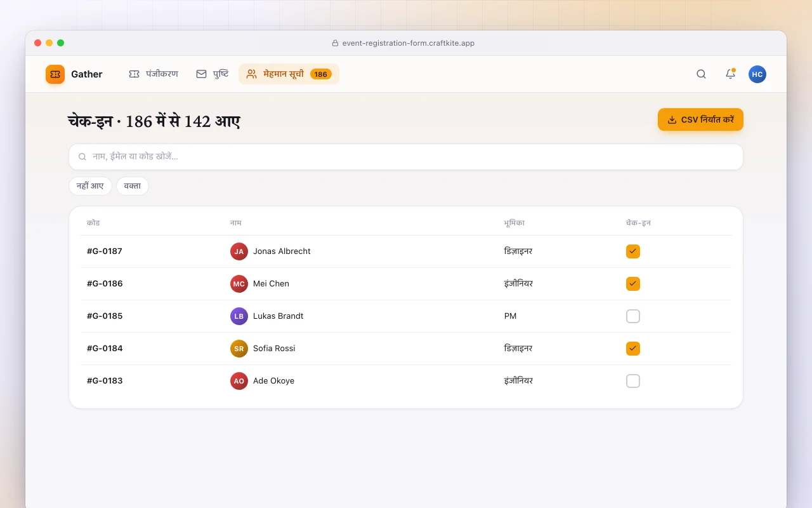Uncheck check-in for Jonas Albrecht
The image size is (812, 508).
[x=633, y=251]
